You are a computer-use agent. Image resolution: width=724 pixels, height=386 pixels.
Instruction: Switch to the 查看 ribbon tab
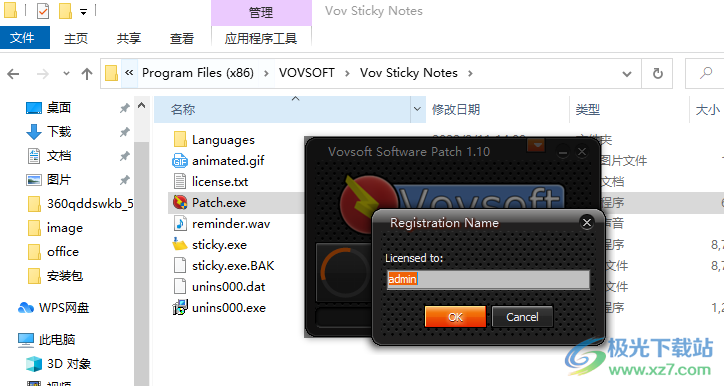click(x=182, y=38)
